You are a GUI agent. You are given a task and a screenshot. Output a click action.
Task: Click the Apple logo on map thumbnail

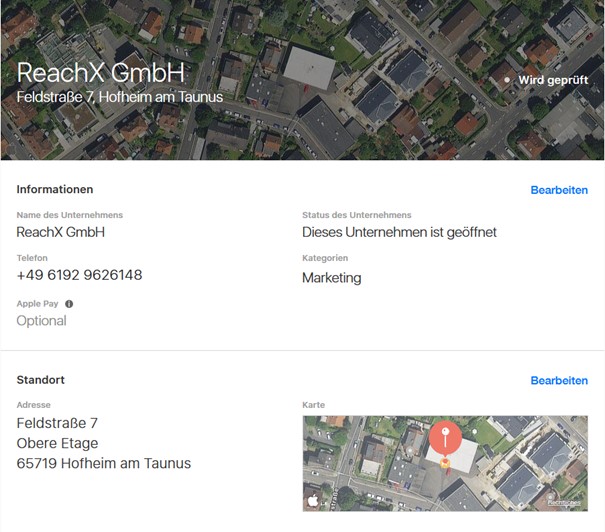313,500
